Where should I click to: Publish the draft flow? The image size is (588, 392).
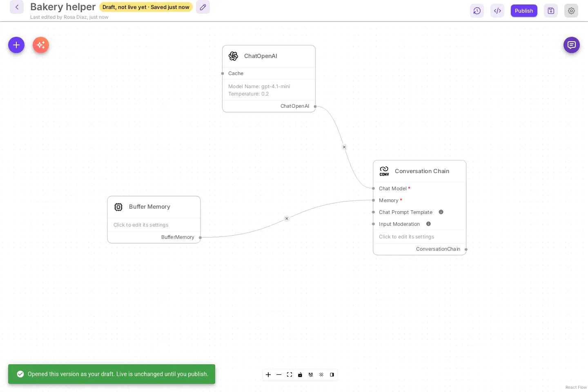click(524, 11)
